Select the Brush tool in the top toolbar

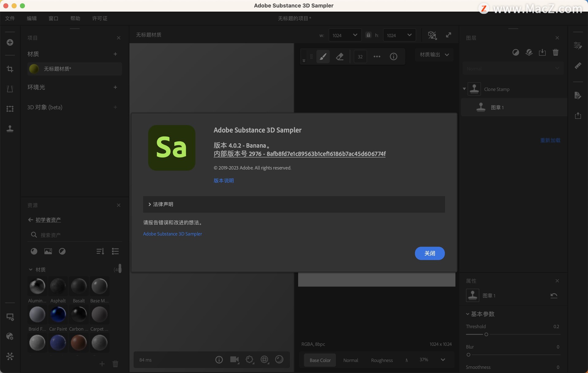323,56
